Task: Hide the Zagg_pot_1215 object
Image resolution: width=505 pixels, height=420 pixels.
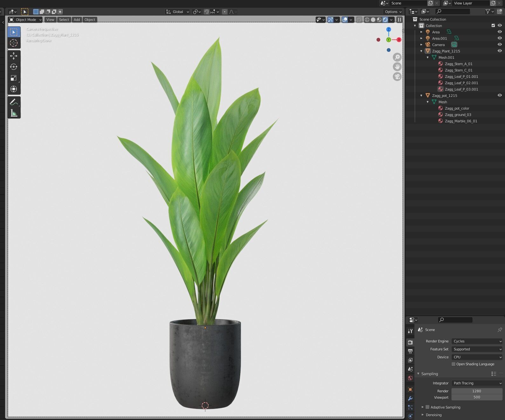Action: click(x=500, y=95)
